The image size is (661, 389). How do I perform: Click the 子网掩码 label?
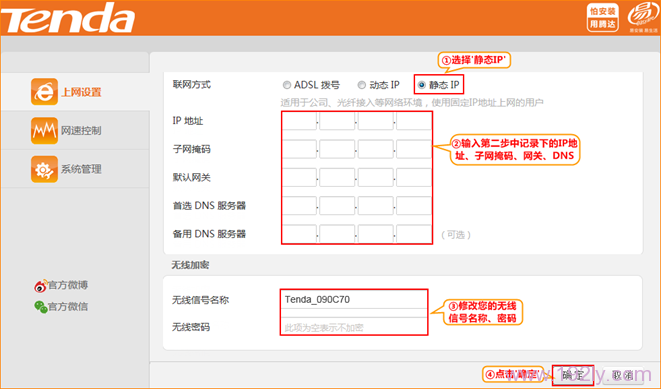tap(191, 149)
